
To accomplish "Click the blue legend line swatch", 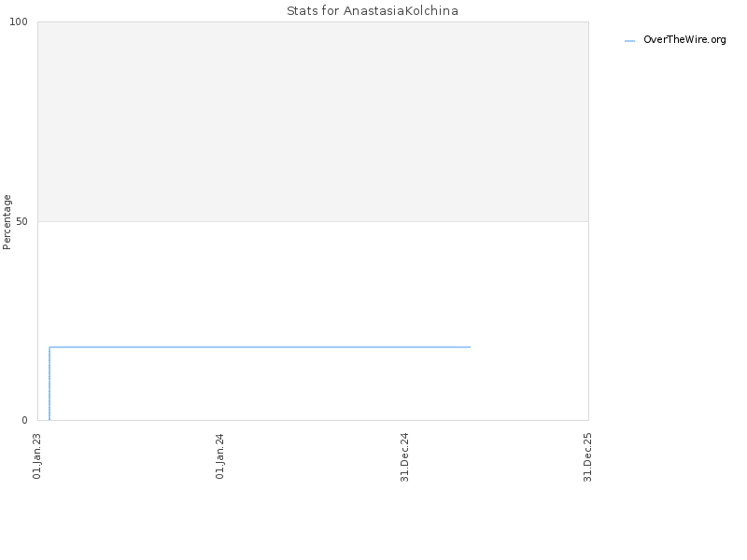I will [x=629, y=41].
